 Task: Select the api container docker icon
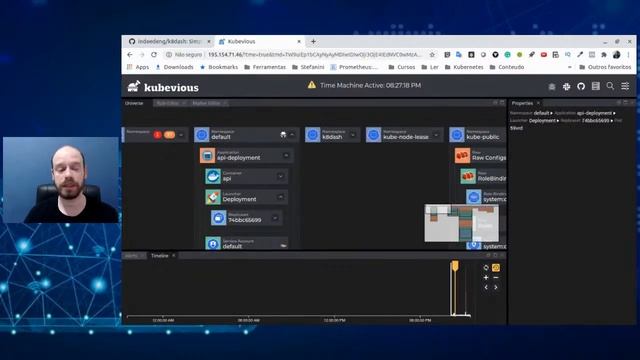tap(213, 176)
